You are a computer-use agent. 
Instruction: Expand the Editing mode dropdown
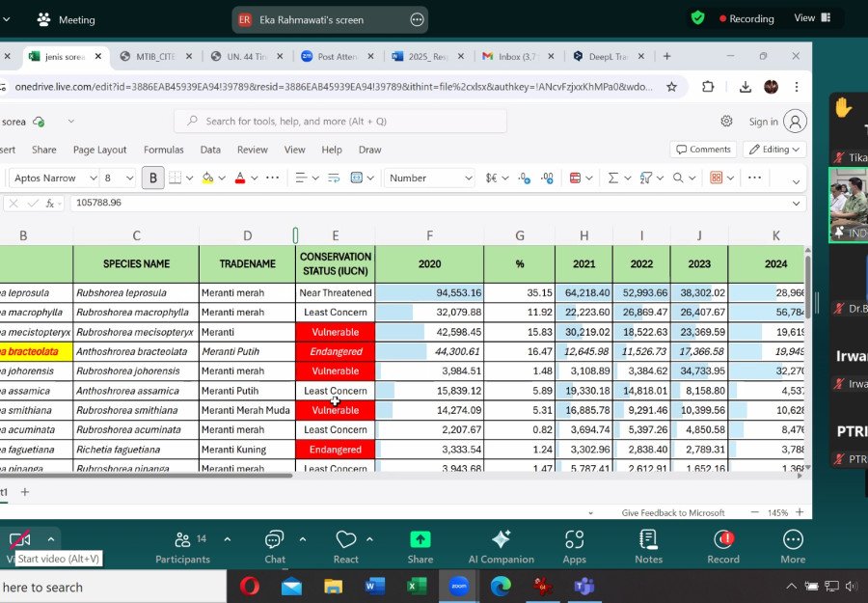click(x=774, y=150)
